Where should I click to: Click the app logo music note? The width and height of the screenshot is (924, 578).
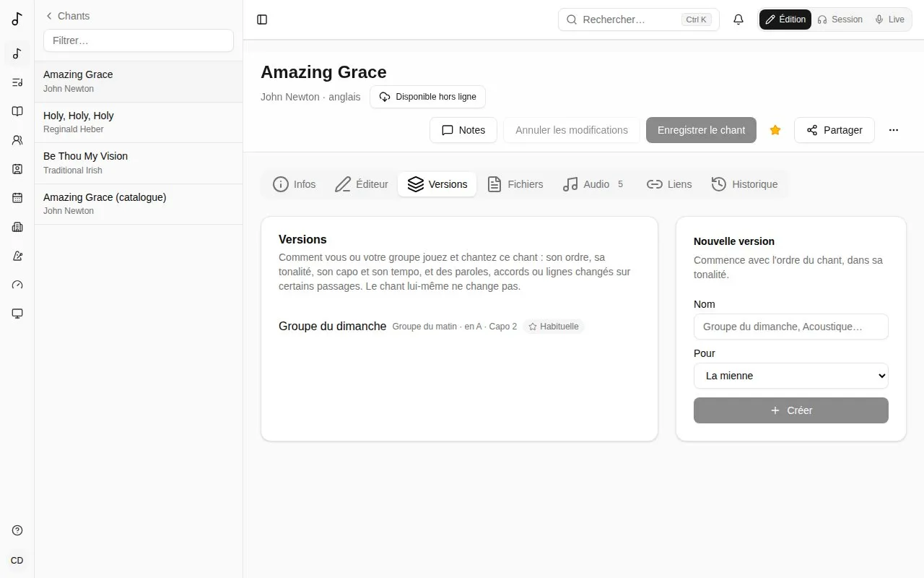17,19
